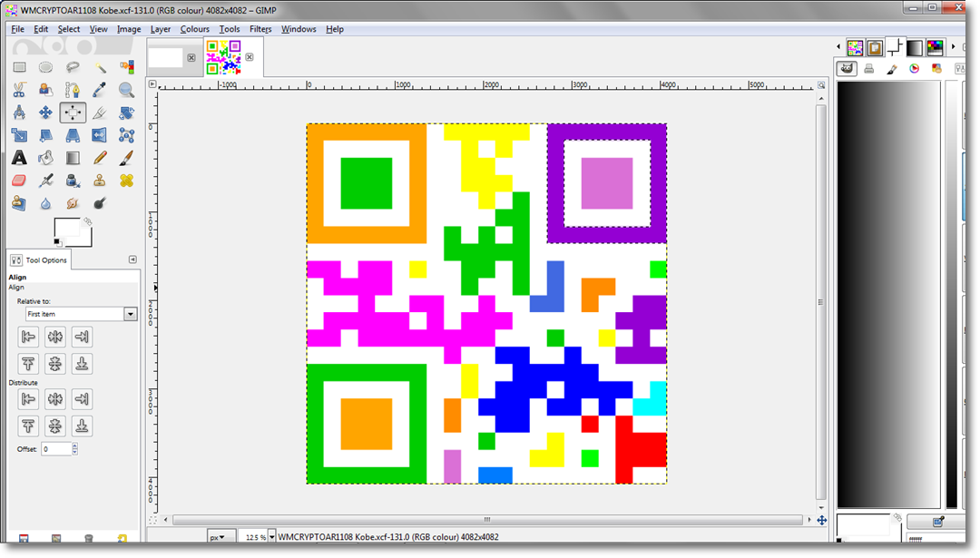980x558 pixels.
Task: Select the Blur/Sharpen droplet tool
Action: pyautogui.click(x=45, y=203)
